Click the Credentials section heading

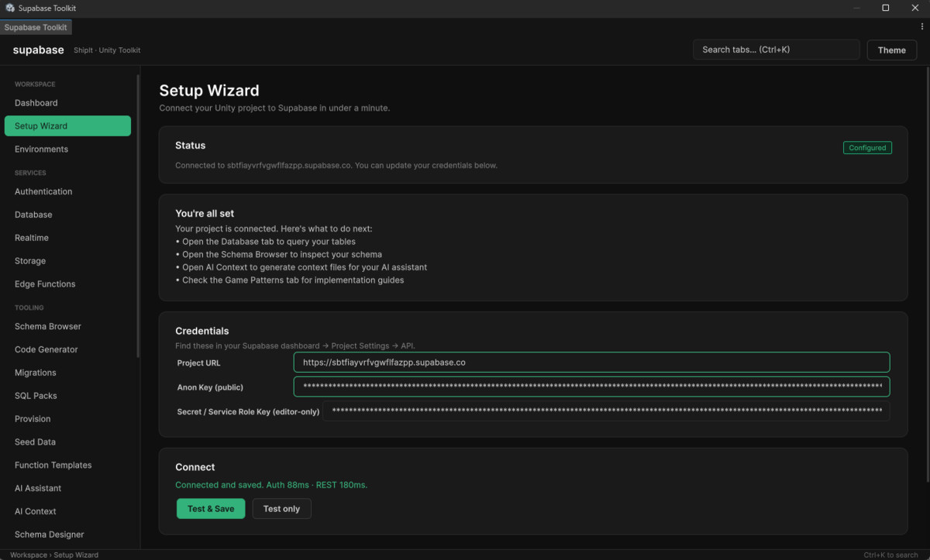202,332
